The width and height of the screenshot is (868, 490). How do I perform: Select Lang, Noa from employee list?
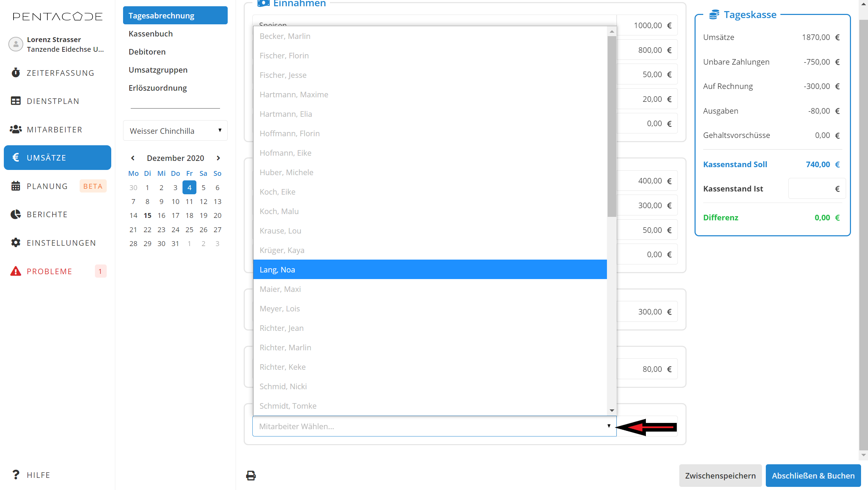[x=430, y=269]
